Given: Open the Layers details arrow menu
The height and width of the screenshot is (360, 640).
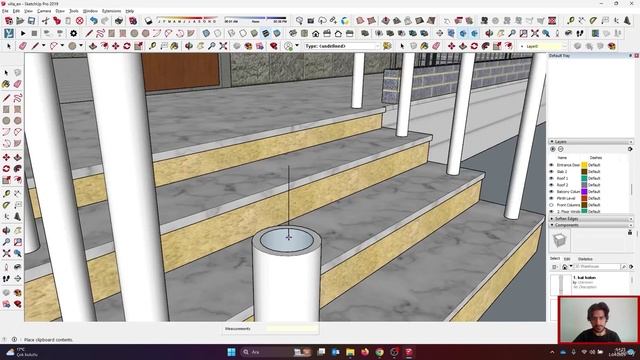Looking at the screenshot, I should [x=630, y=149].
